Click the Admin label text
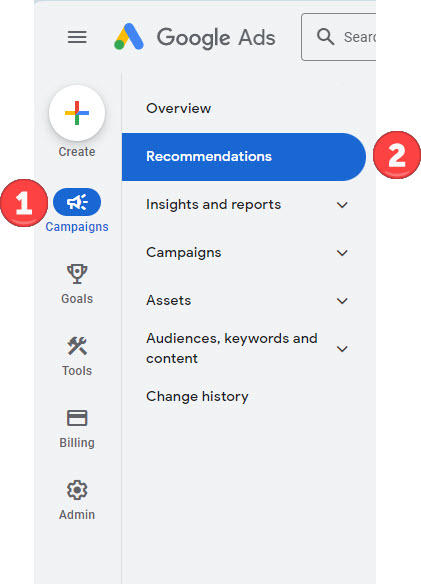Screen dimensions: 421x584 point(77,515)
